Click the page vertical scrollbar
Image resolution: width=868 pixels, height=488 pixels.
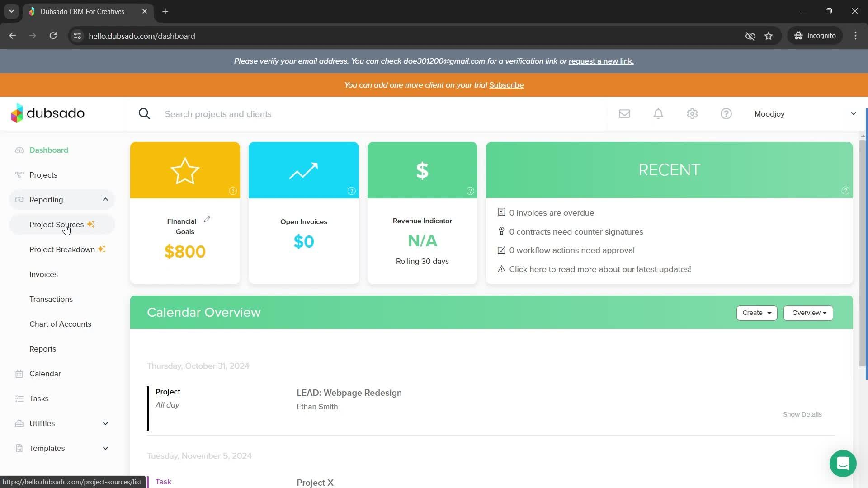(x=863, y=253)
